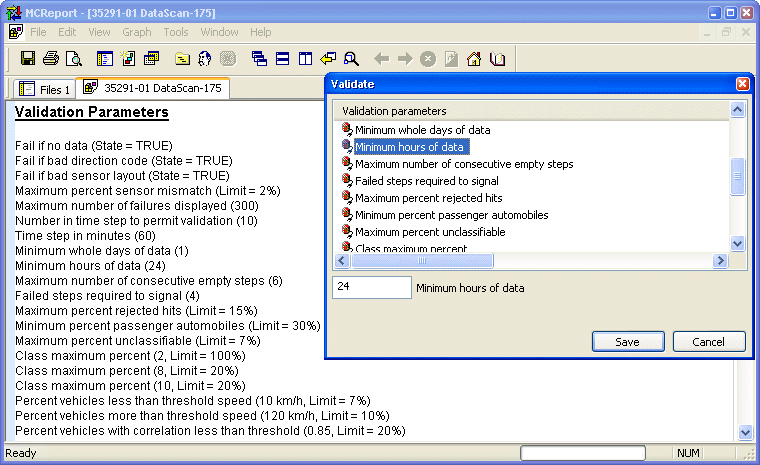This screenshot has height=465, width=760.
Task: Click the parameter list vertical scroll thumb
Action: (x=737, y=176)
